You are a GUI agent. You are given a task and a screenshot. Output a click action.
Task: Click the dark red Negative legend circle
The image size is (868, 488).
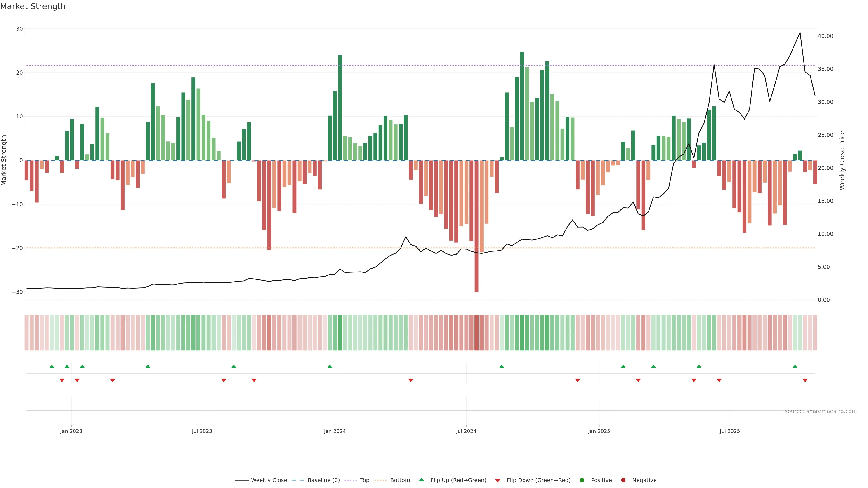click(623, 480)
